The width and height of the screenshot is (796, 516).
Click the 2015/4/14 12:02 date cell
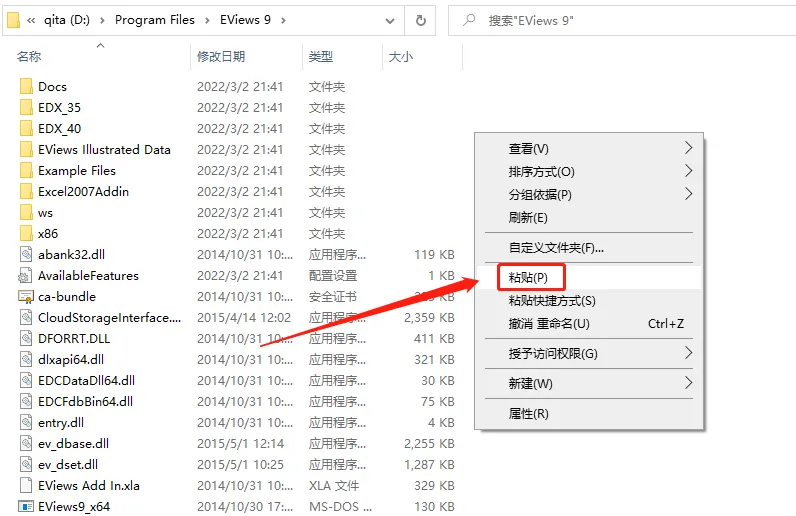coord(244,317)
